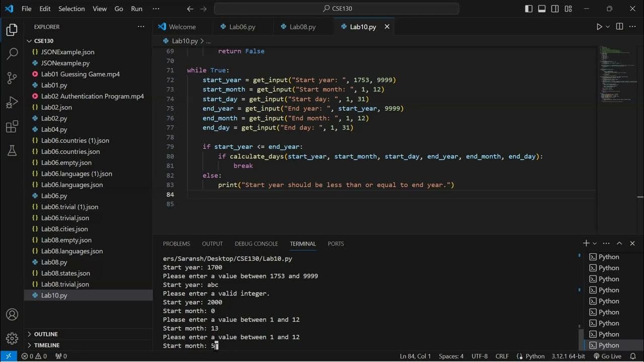Click the CSE130 command center search box
The height and width of the screenshot is (362, 644).
point(337,9)
